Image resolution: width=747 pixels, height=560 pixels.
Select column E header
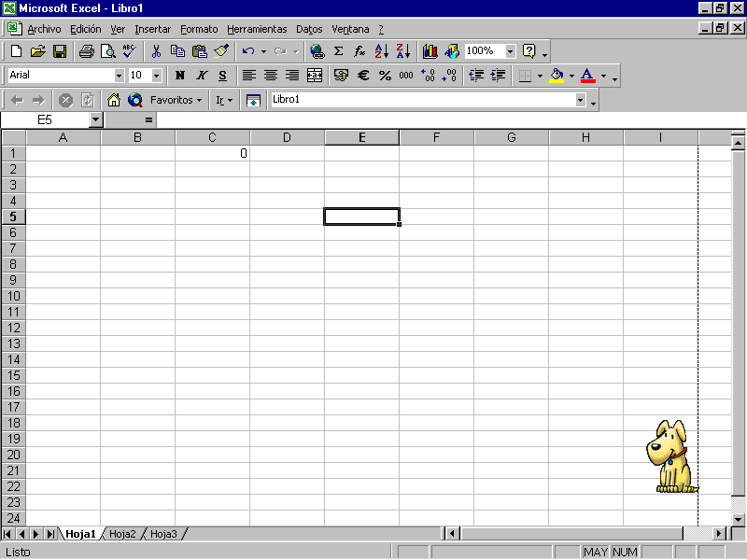coord(362,137)
